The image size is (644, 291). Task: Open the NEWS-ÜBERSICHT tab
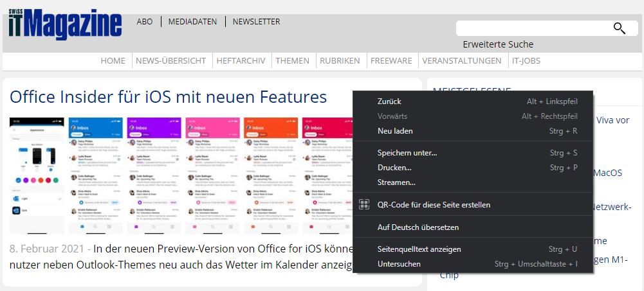(171, 60)
